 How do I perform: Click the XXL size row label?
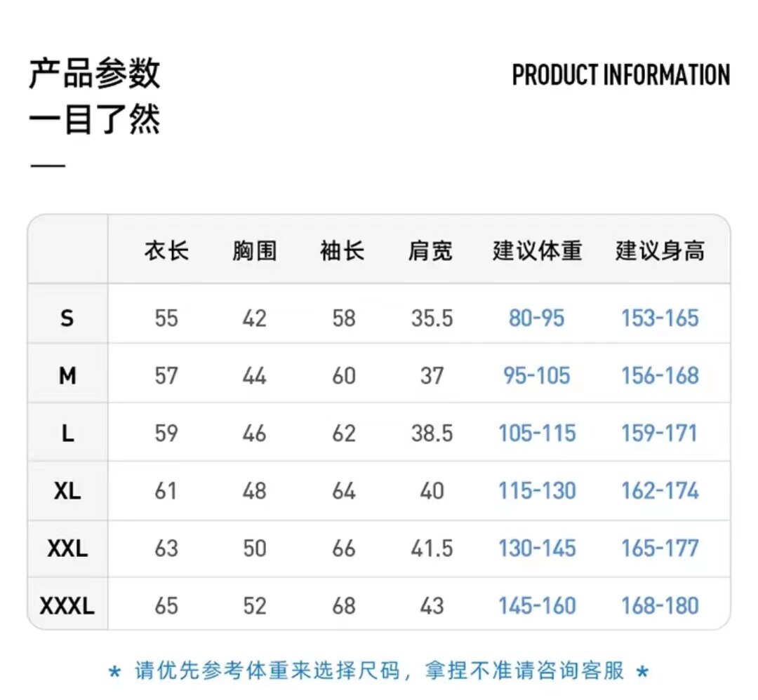67,548
